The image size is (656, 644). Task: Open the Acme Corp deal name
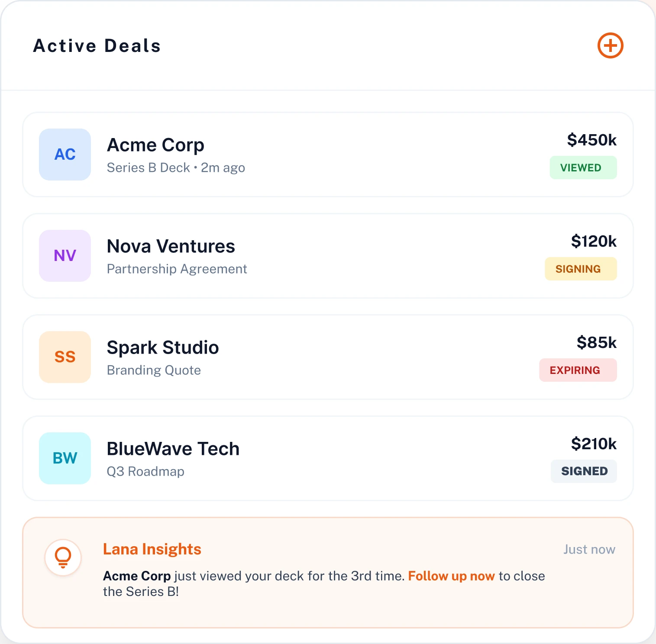click(x=155, y=145)
